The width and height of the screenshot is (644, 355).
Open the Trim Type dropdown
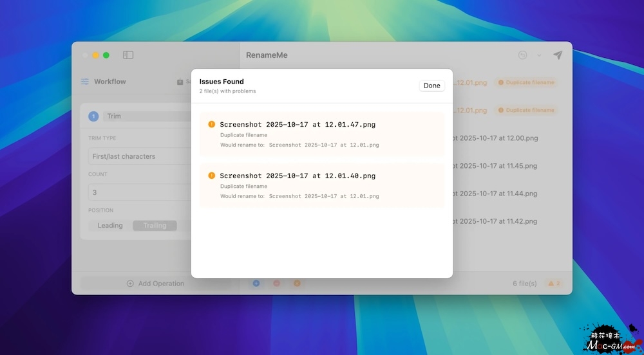pyautogui.click(x=138, y=156)
